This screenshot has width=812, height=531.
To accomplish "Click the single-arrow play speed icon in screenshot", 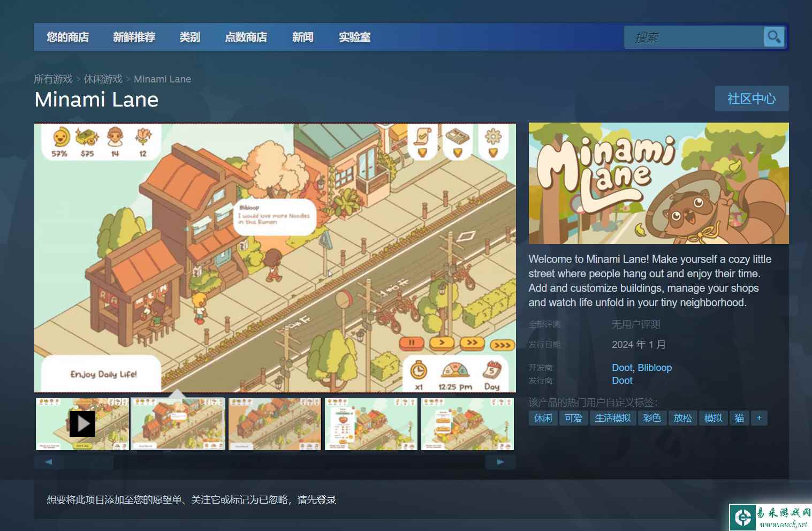I will (442, 343).
